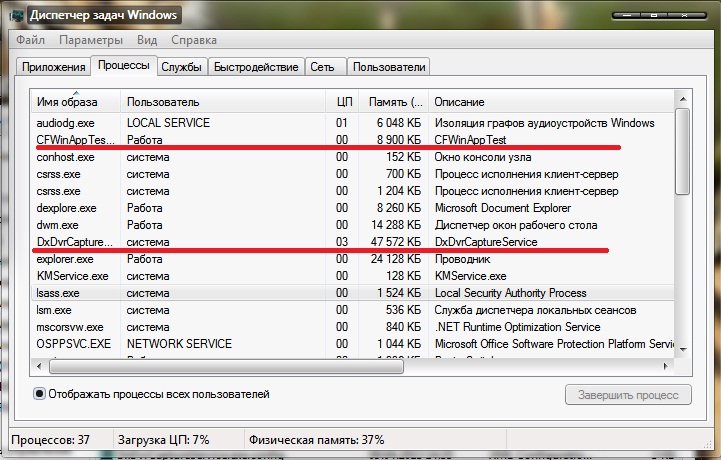Switch to the Службы tab
This screenshot has width=721, height=460.
(x=181, y=67)
